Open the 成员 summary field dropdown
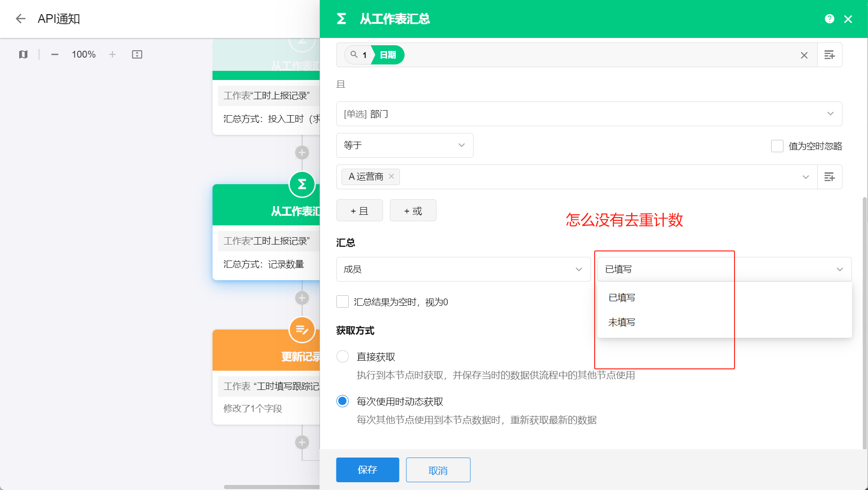Image resolution: width=868 pixels, height=490 pixels. (x=463, y=269)
